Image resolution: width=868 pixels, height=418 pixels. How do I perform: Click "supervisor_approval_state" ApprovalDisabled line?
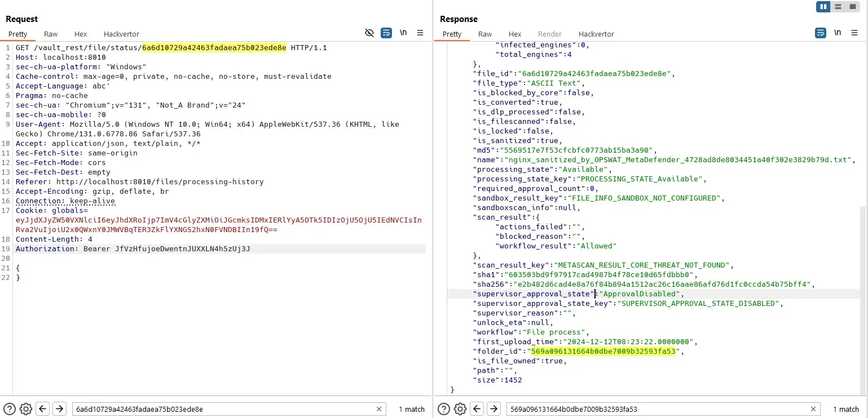[x=578, y=294]
